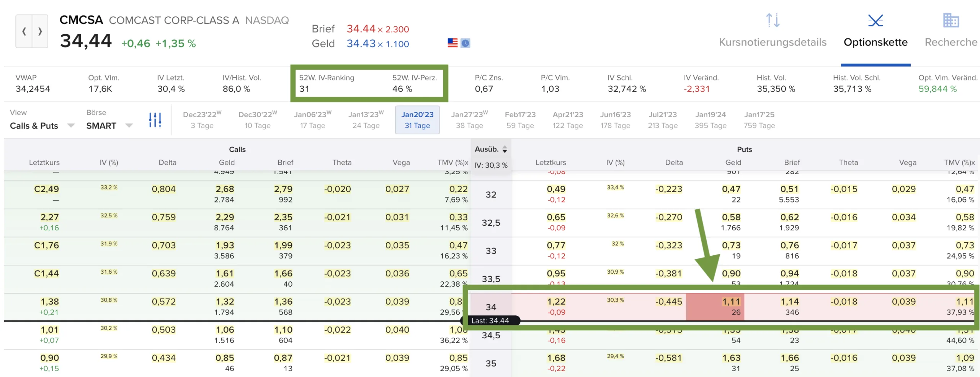
Task: Click put Brief 0,51 at strike 32
Action: tap(790, 189)
